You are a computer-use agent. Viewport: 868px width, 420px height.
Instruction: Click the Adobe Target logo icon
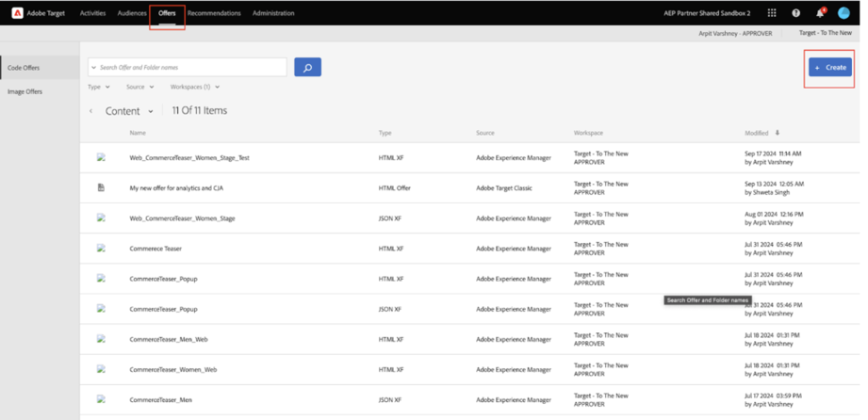18,13
